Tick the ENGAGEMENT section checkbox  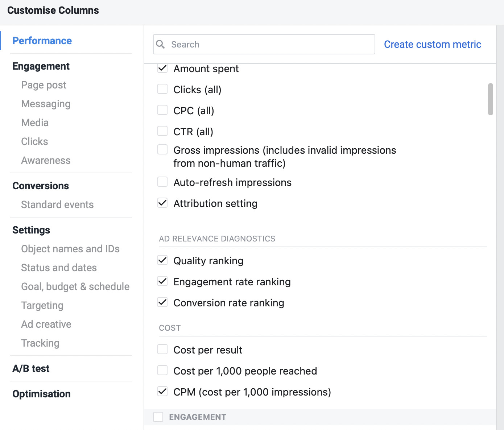158,417
